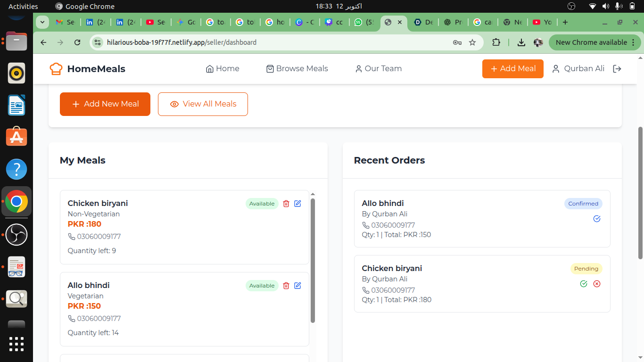
Task: Reload the page
Action: click(x=77, y=42)
